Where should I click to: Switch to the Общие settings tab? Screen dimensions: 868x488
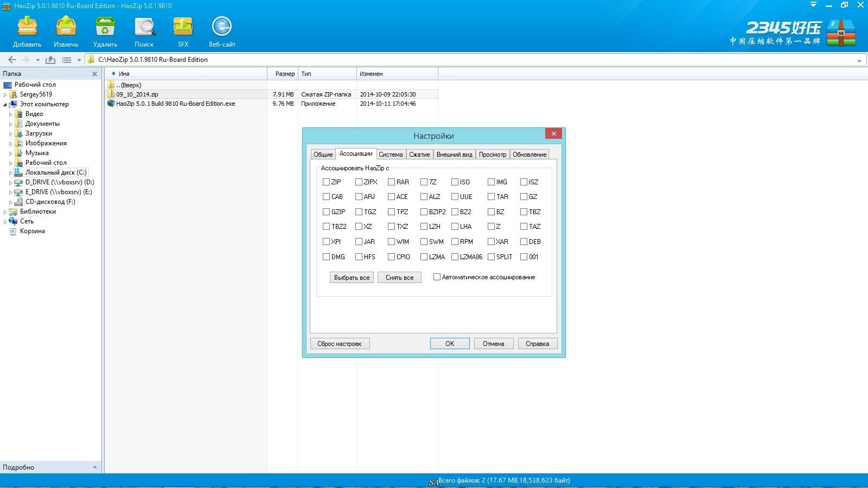[x=323, y=155]
